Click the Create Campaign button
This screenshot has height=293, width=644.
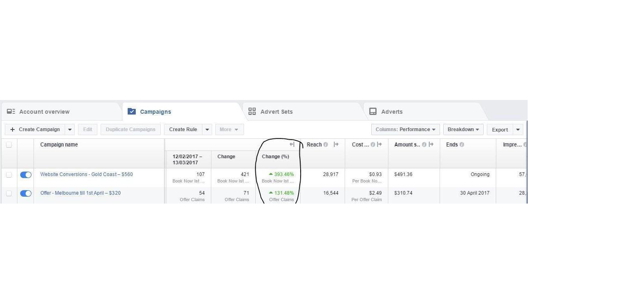pyautogui.click(x=35, y=130)
